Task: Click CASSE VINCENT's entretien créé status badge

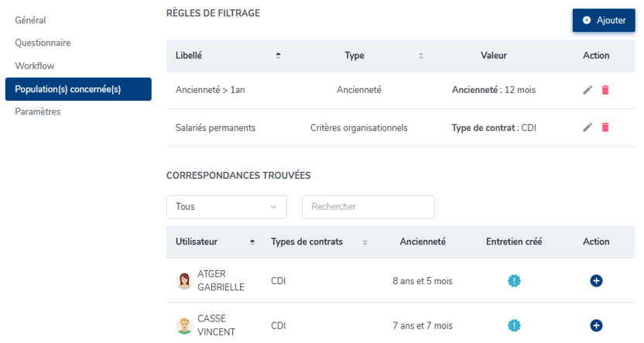Action: [x=514, y=326]
